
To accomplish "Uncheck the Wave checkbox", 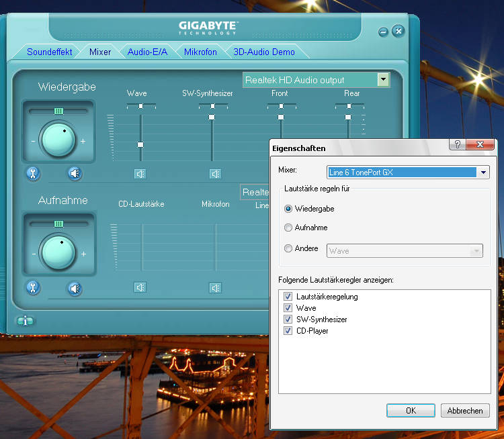I will (x=288, y=307).
